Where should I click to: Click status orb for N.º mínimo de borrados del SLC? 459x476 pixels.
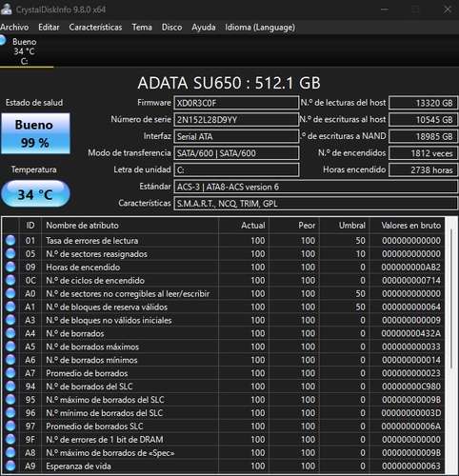tap(10, 413)
